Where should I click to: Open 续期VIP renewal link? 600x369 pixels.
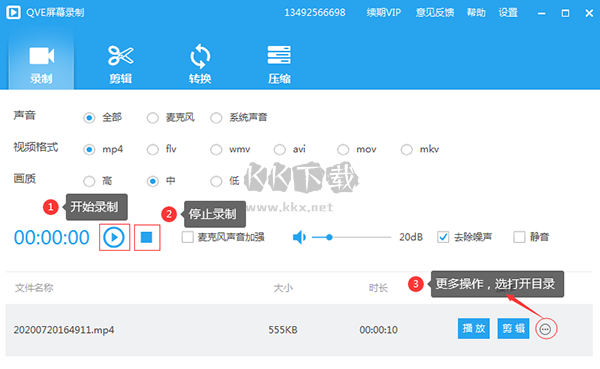(383, 13)
